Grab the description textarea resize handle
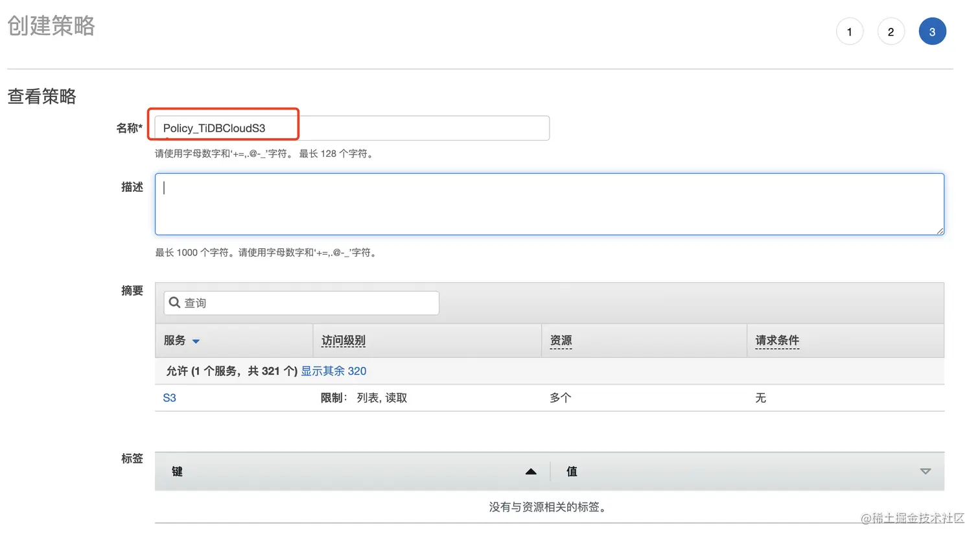Image resolution: width=980 pixels, height=540 pixels. [x=940, y=231]
